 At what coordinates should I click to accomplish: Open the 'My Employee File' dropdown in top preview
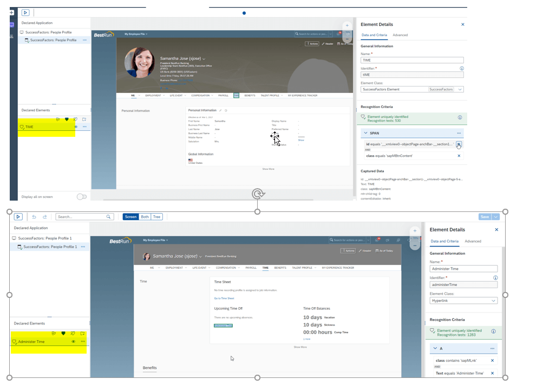136,34
